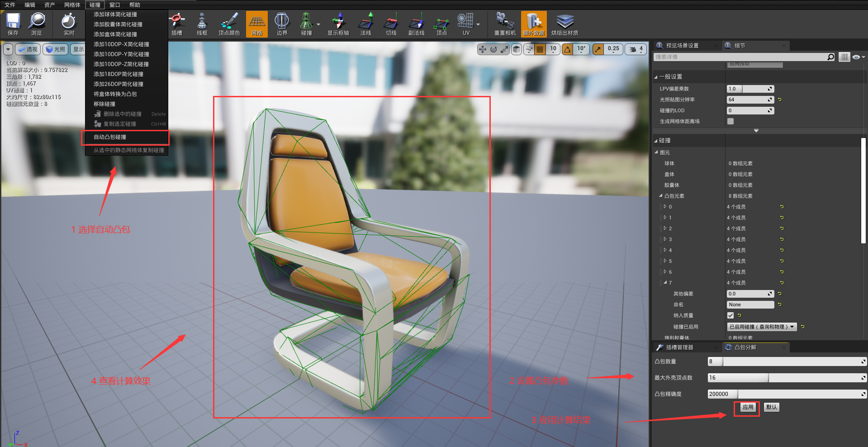Toggle the 网格 (Grid) toolbar icon

(257, 24)
